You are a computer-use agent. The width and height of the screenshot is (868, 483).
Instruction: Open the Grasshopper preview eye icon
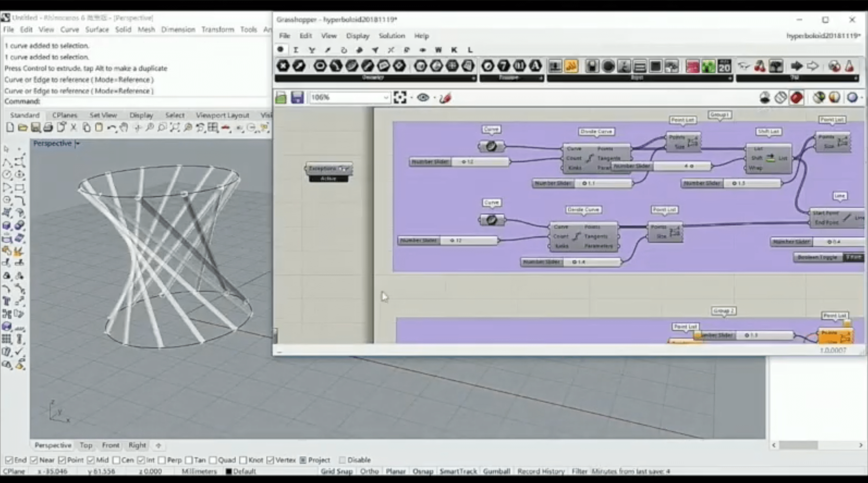[x=423, y=98]
